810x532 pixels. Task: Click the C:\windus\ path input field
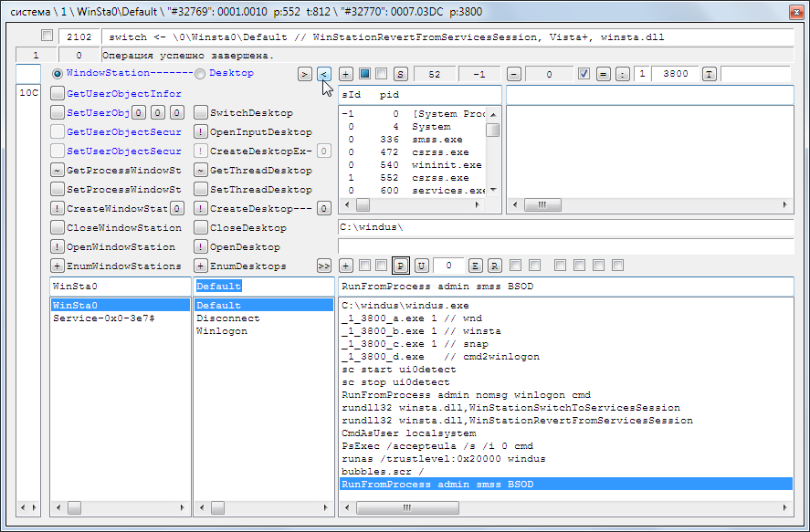click(562, 226)
